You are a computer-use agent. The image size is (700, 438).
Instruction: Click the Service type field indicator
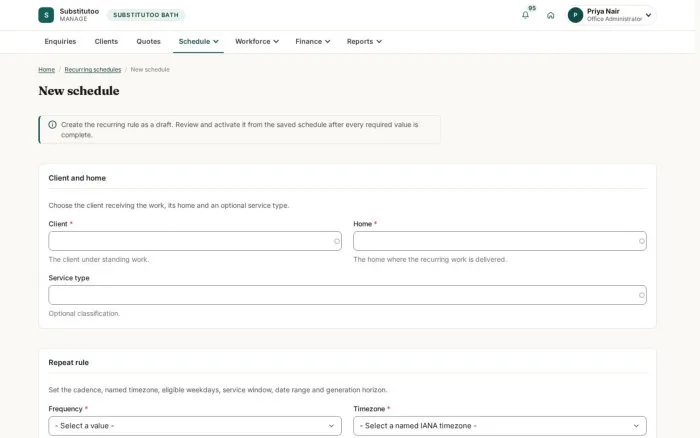[642, 295]
